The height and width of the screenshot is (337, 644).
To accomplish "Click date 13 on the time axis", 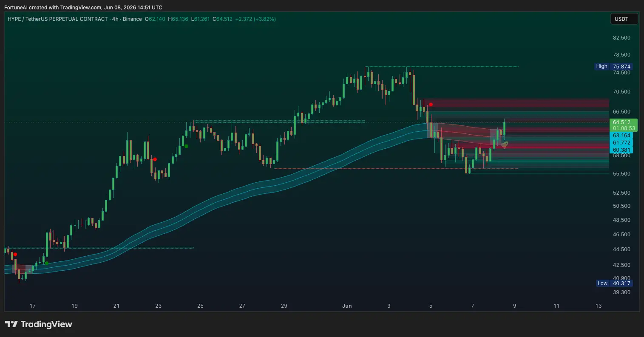I will pos(599,306).
